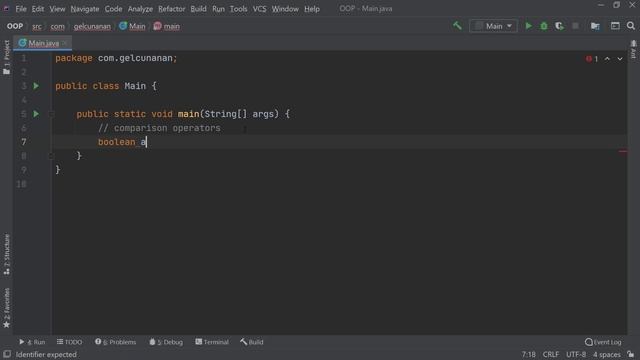
Task: Open the Help menu
Action: coord(312,9)
